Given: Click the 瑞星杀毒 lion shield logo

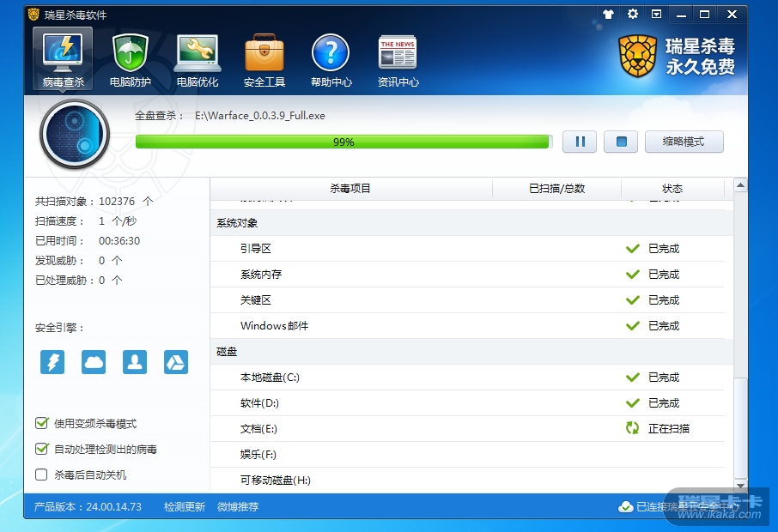Looking at the screenshot, I should click(637, 56).
